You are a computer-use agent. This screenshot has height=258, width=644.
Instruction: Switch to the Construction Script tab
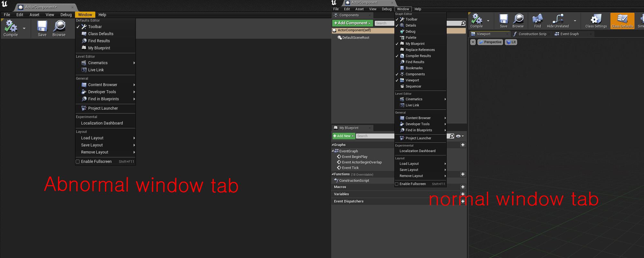pyautogui.click(x=533, y=34)
